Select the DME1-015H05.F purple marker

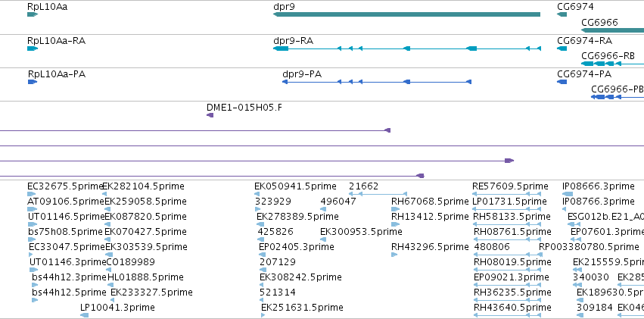point(210,115)
